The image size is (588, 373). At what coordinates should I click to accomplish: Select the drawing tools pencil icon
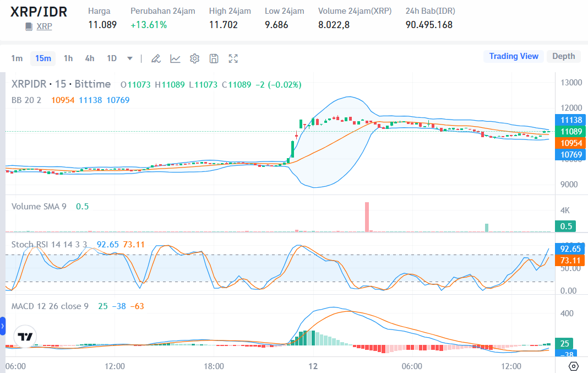[156, 58]
